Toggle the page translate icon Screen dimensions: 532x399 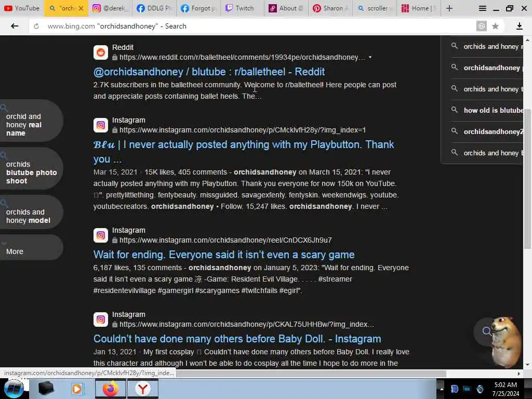(481, 26)
